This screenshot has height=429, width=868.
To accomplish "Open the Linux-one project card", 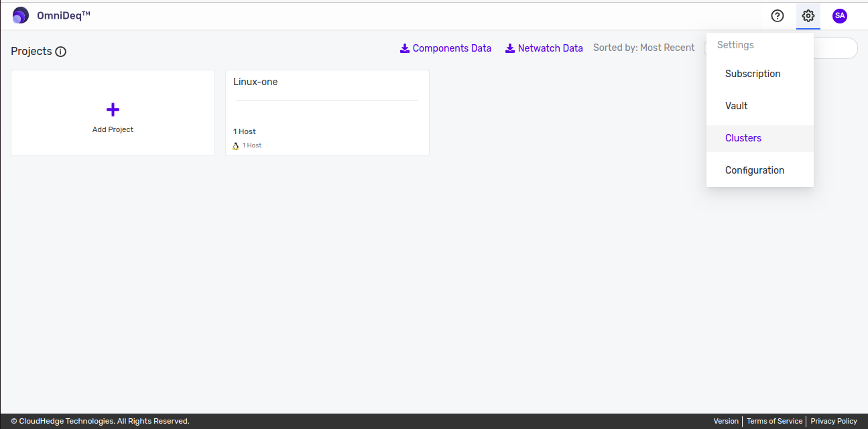I will pyautogui.click(x=327, y=113).
